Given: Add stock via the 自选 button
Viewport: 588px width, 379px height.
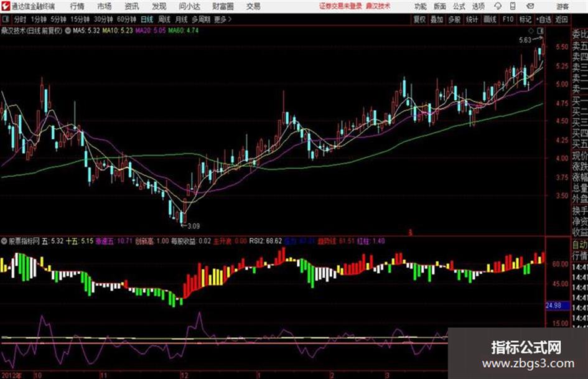Looking at the screenshot, I should [544, 19].
